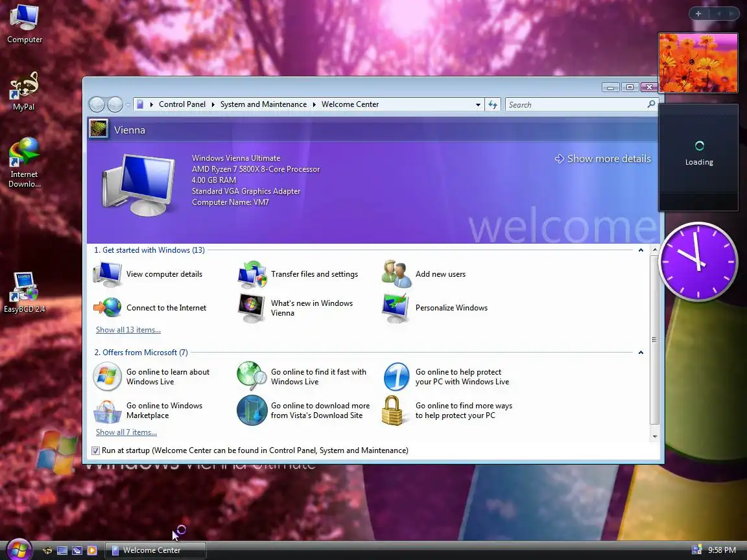This screenshot has height=560, width=747.
Task: Click Show all 13 items link
Action: 128,329
